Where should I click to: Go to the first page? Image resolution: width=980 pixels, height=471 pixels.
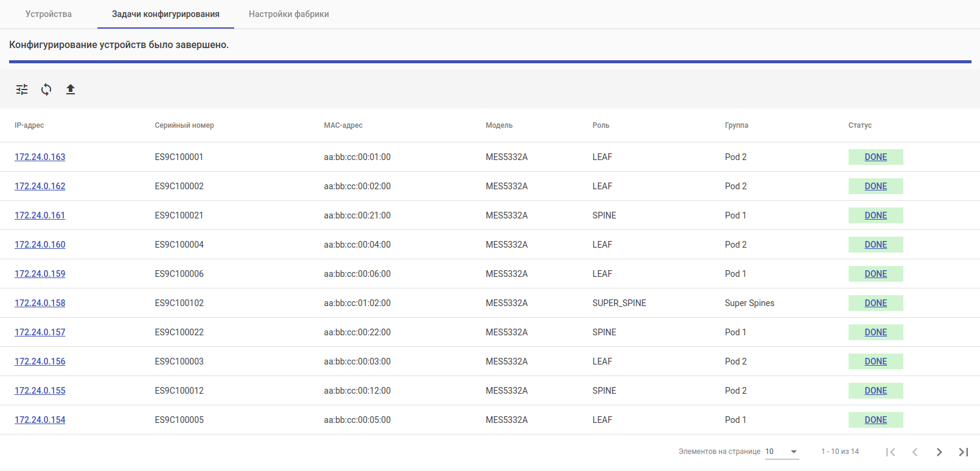(891, 452)
